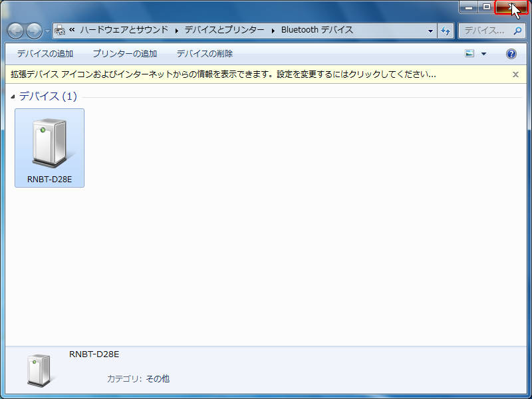Open recent pages dropdown beside navigation arrows

point(47,31)
